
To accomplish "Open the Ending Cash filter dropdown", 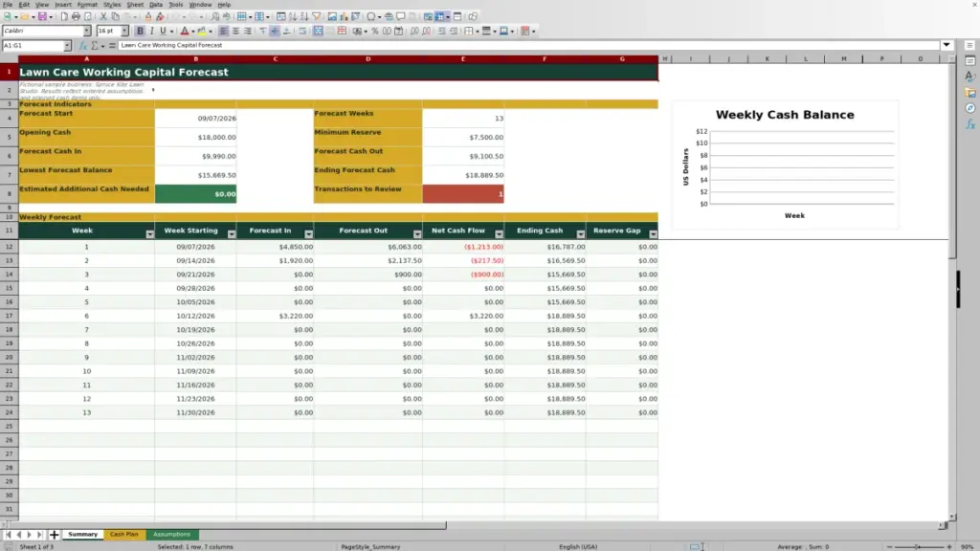I will [581, 234].
